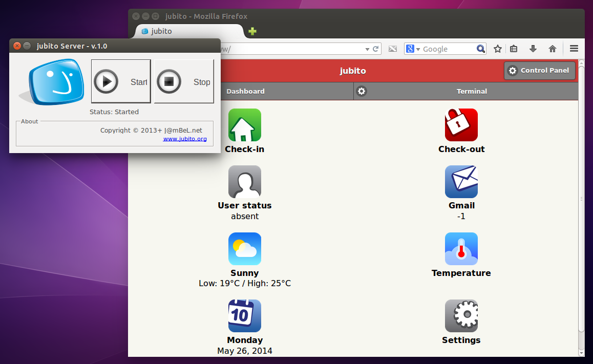Click the "May 26, 2014" date text
593x364 pixels.
tap(245, 351)
